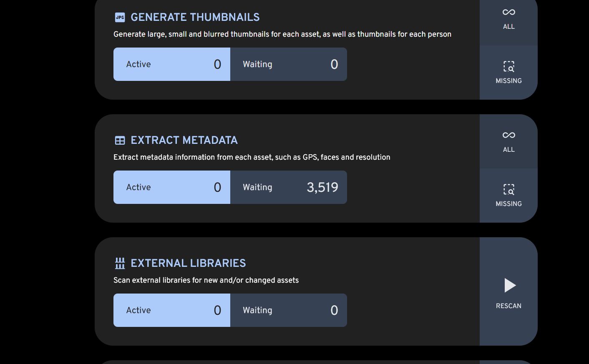Screen dimensions: 589x364
Task: Select the Extract Metadata Active counter
Action: click(172, 187)
